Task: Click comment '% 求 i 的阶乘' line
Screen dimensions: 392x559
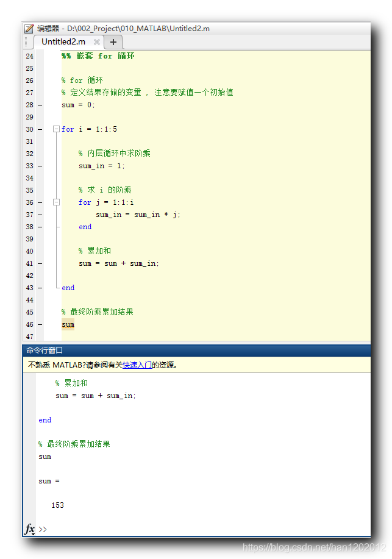Action: [x=105, y=190]
